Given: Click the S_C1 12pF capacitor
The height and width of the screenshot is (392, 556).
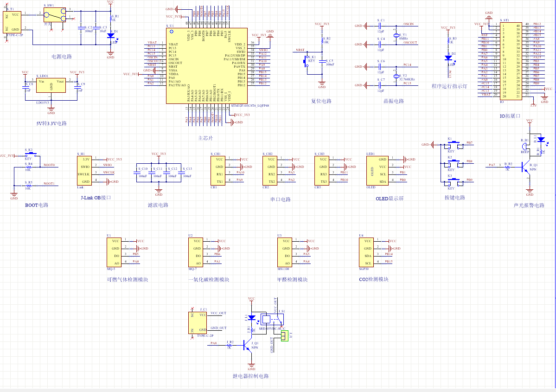Looking at the screenshot, I should click(x=380, y=26).
